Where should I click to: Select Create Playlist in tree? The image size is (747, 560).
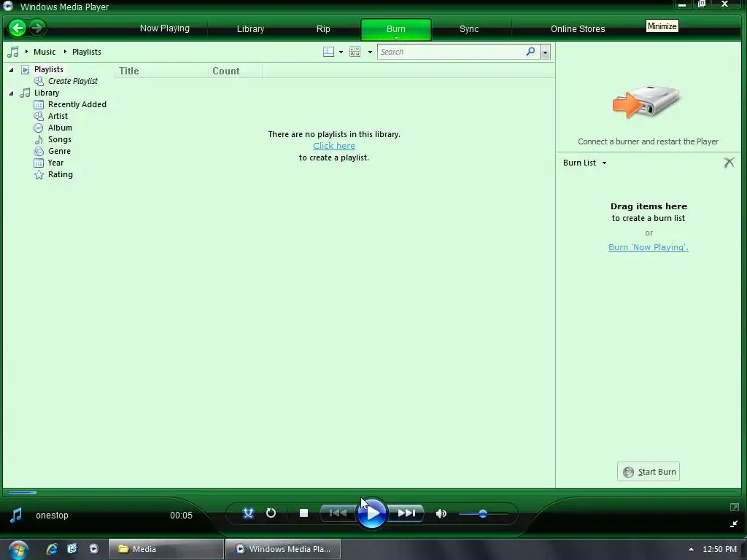coord(72,81)
